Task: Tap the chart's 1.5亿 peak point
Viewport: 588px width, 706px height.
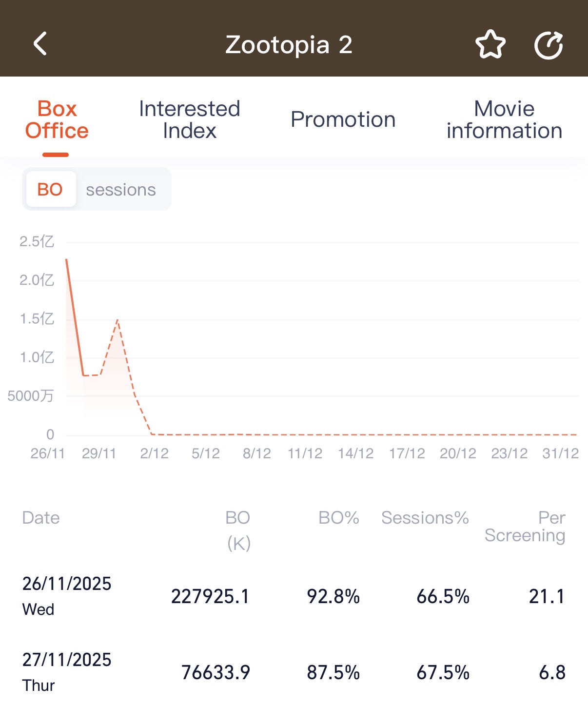Action: pyautogui.click(x=117, y=320)
